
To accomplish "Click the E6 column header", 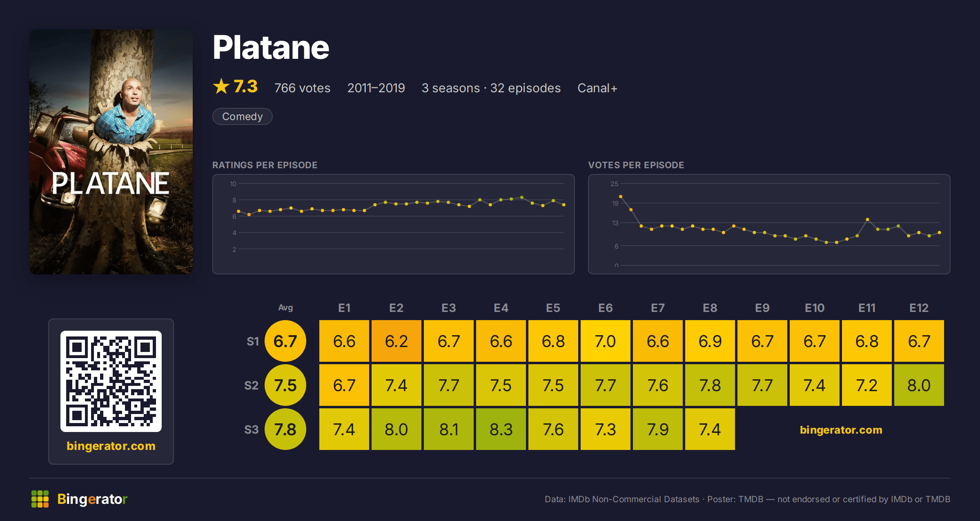I will pyautogui.click(x=606, y=308).
